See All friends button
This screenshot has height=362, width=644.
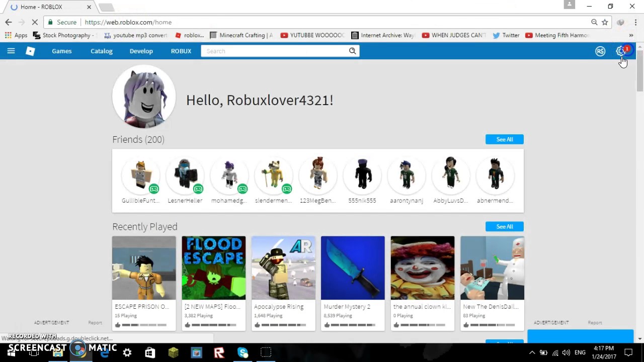[505, 139]
